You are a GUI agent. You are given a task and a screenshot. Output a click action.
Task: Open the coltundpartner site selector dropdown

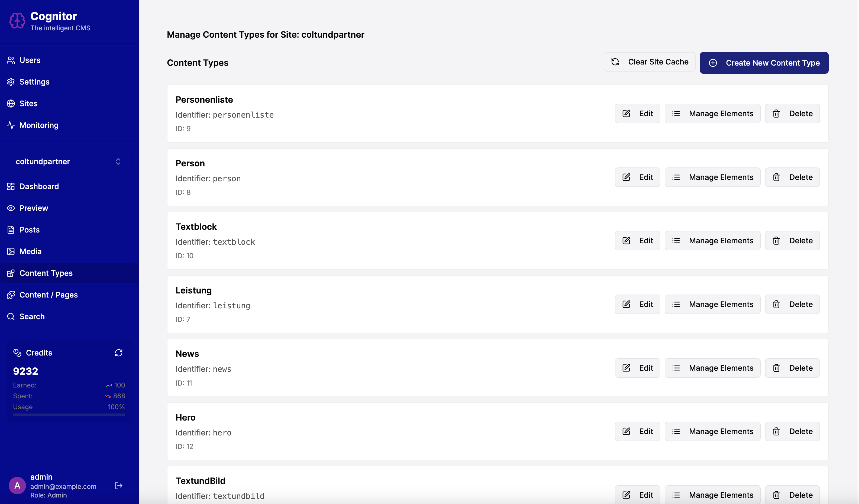pyautogui.click(x=69, y=161)
